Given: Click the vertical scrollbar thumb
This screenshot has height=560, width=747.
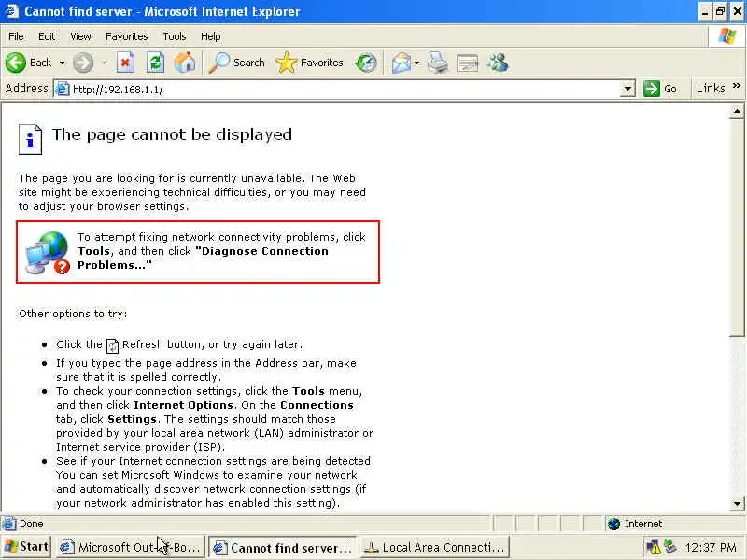Looking at the screenshot, I should pos(737,228).
